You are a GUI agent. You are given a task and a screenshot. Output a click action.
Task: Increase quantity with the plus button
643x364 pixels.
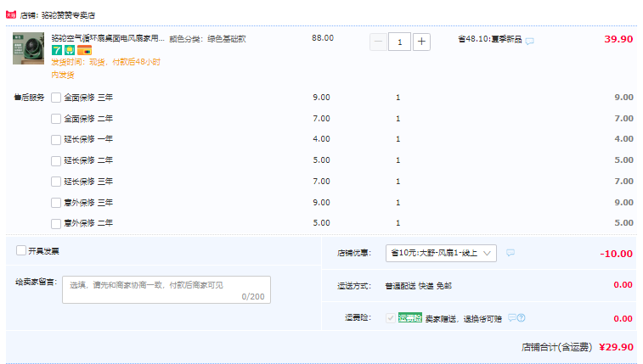pos(421,42)
